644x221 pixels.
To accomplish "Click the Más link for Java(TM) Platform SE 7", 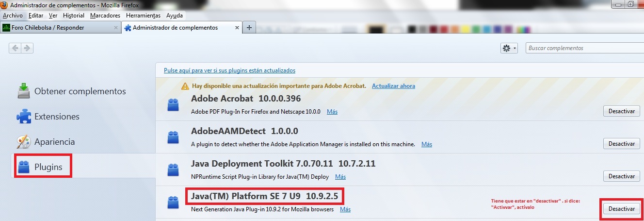I will tap(345, 209).
